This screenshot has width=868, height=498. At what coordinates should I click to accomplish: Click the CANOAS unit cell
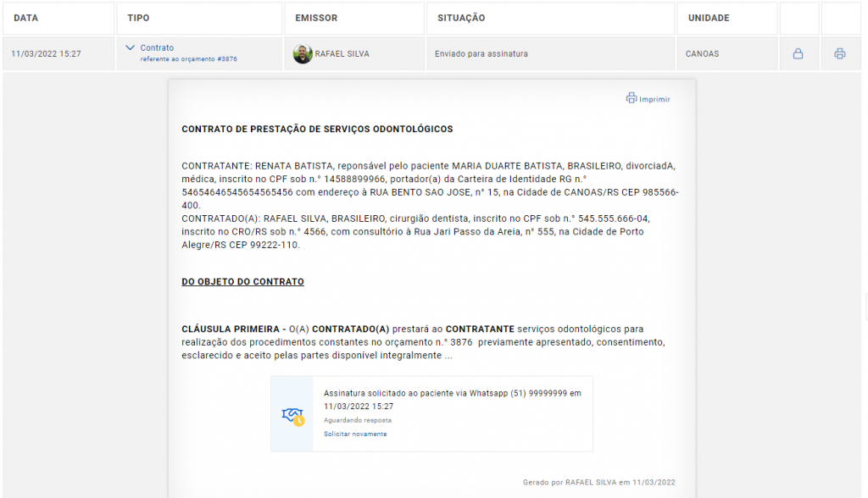702,54
